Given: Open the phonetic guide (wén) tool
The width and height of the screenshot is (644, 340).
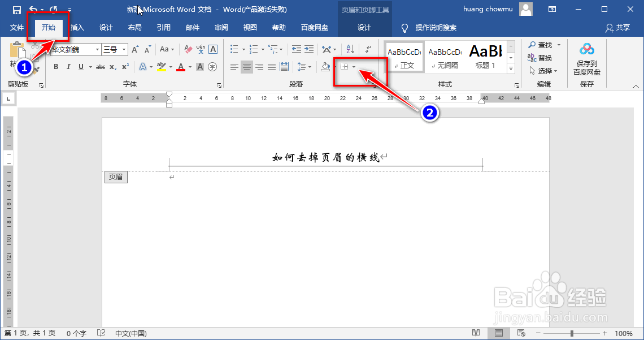Looking at the screenshot, I should (201, 49).
